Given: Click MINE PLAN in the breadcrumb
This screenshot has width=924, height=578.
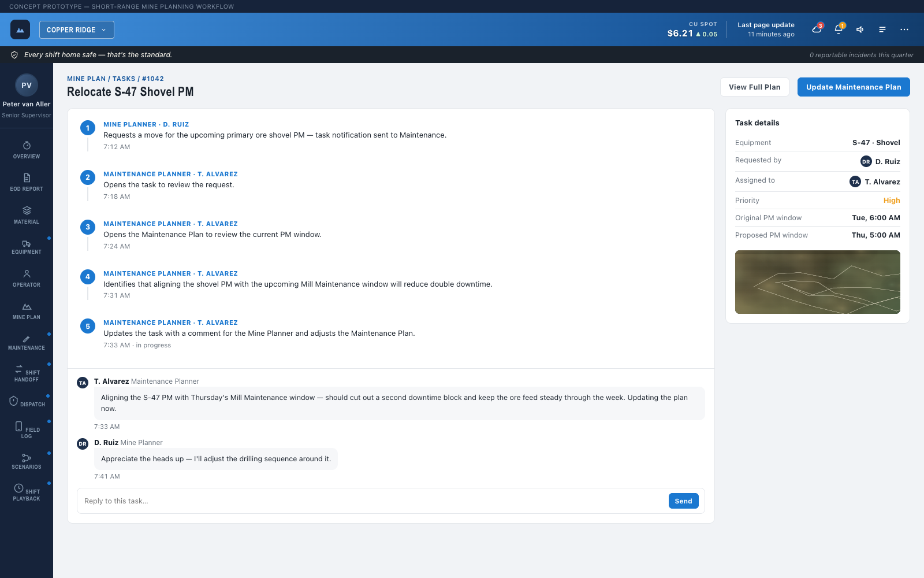Looking at the screenshot, I should point(86,79).
